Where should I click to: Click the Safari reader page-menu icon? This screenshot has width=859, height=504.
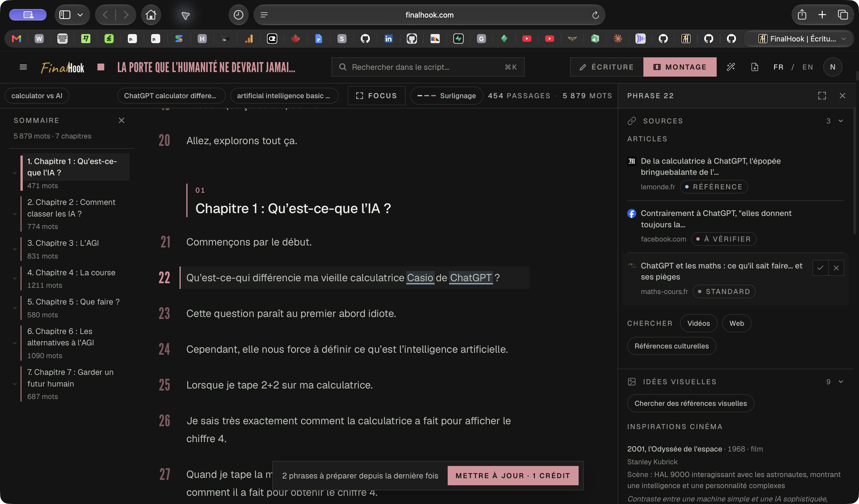click(264, 15)
